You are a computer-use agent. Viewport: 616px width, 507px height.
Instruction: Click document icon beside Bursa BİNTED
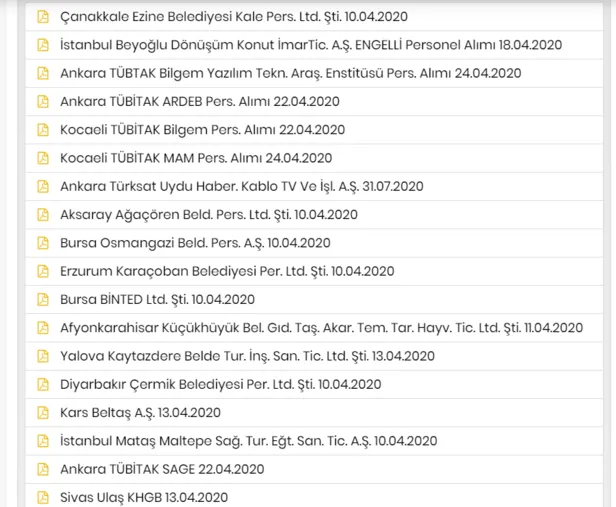point(42,299)
